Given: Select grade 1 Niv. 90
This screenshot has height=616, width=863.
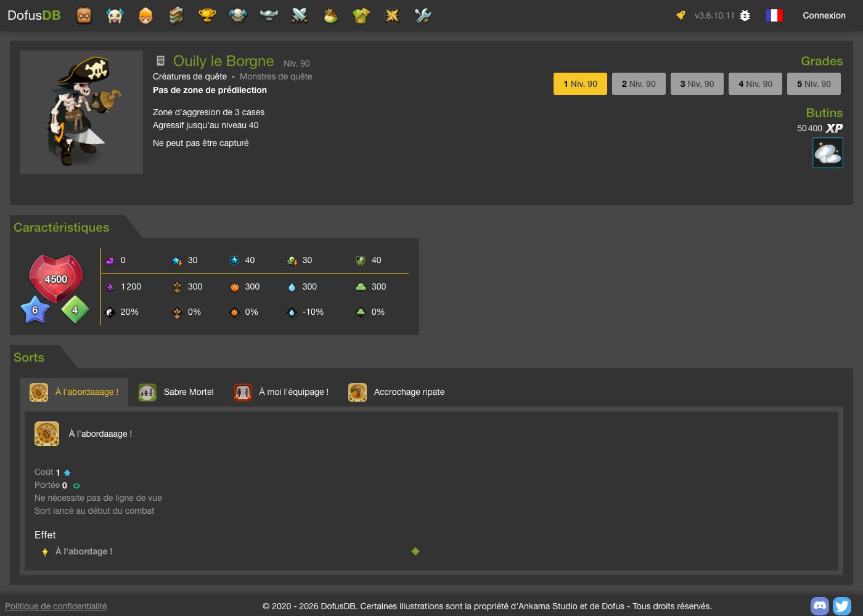Looking at the screenshot, I should pyautogui.click(x=580, y=84).
